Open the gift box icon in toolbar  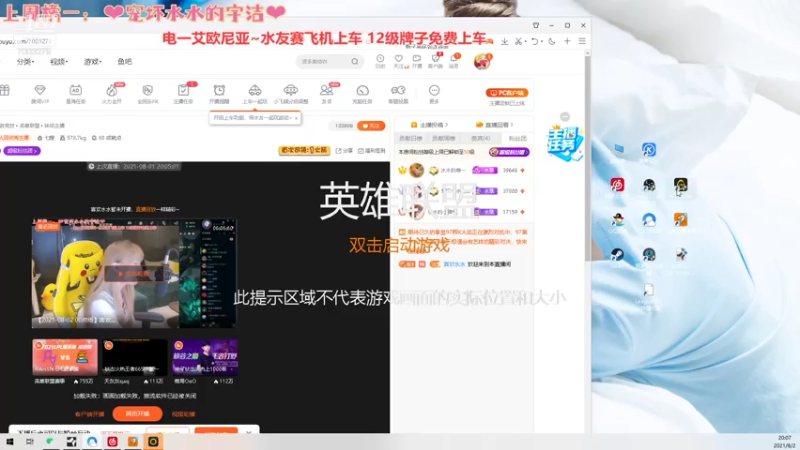[5, 90]
